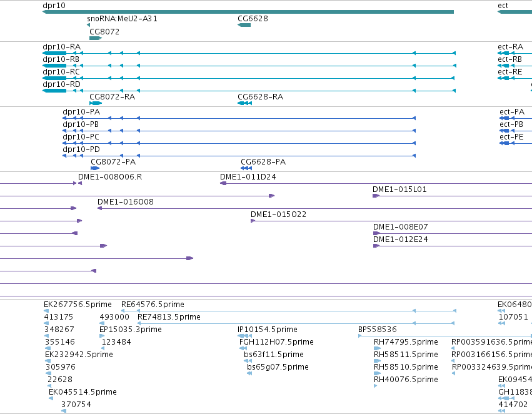The height and width of the screenshot is (414, 532).
Task: Click the 123484 feature label
Action: (116, 342)
